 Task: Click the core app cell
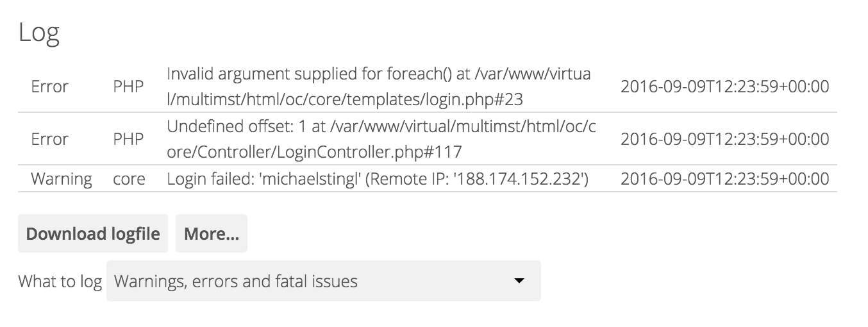pos(129,179)
